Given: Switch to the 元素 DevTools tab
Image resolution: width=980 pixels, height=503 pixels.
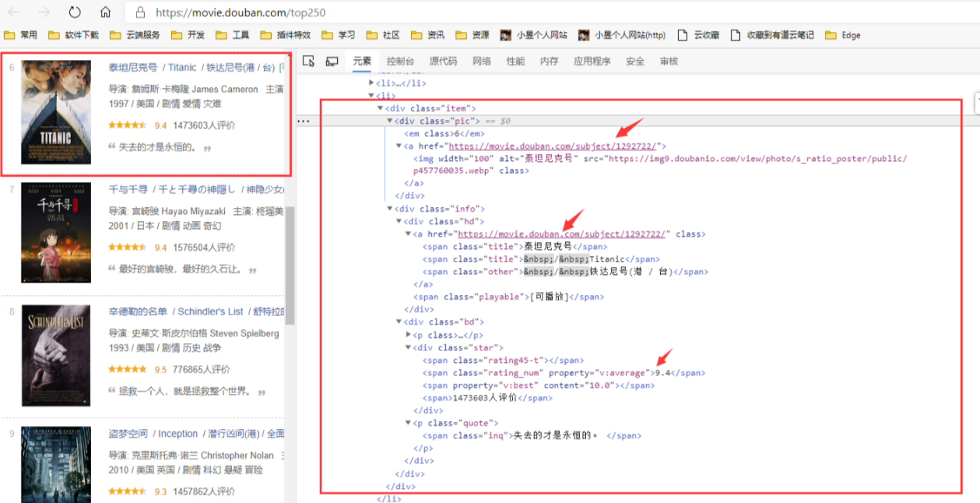Looking at the screenshot, I should coord(362,62).
